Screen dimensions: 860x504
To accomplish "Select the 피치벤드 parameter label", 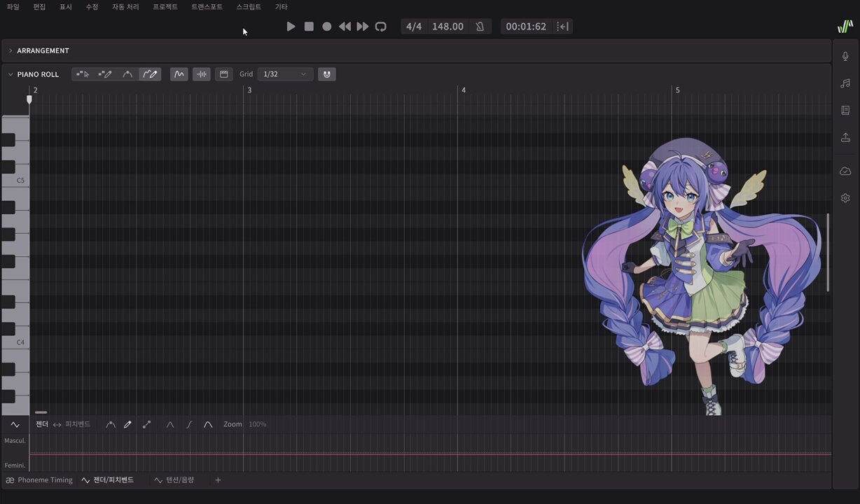I will coord(78,424).
